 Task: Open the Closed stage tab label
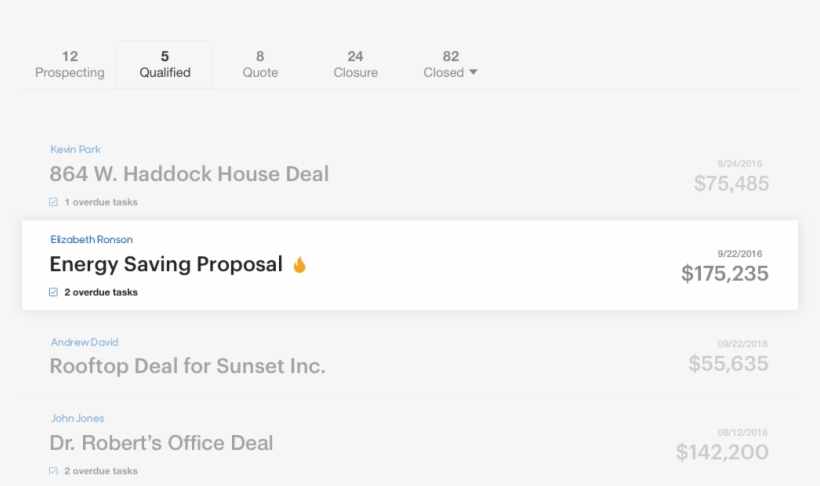[x=443, y=72]
